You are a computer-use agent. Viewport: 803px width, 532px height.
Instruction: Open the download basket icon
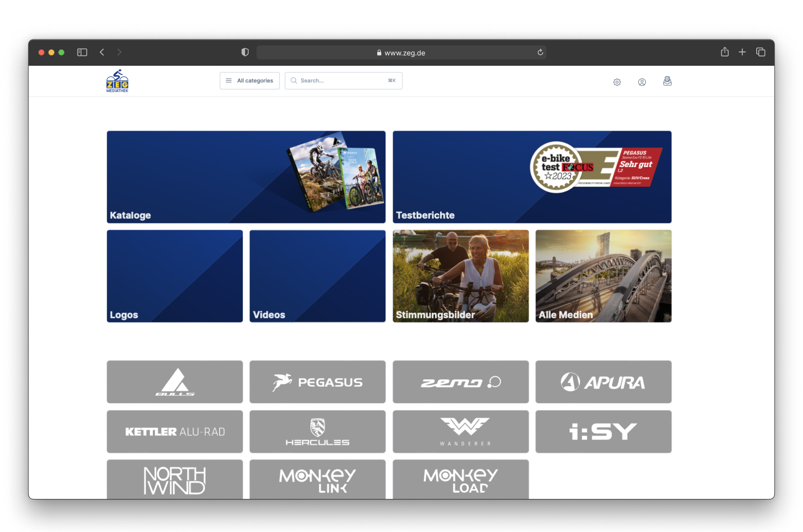pyautogui.click(x=667, y=81)
